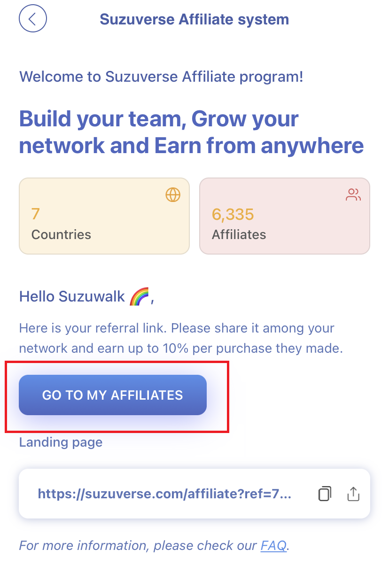Image resolution: width=389 pixels, height=588 pixels.
Task: Click the 6,335 affiliates count
Action: [x=233, y=214]
